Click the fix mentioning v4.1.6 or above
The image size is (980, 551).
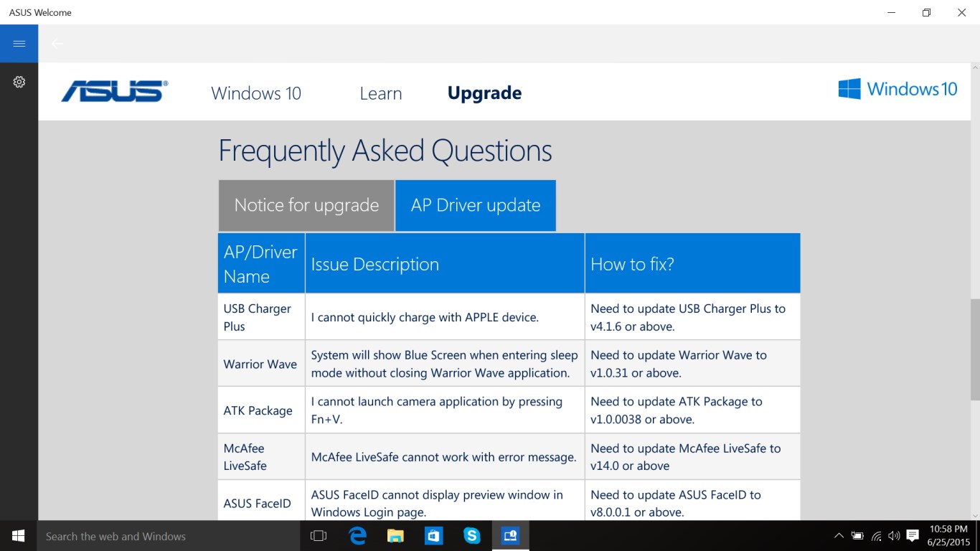click(688, 317)
